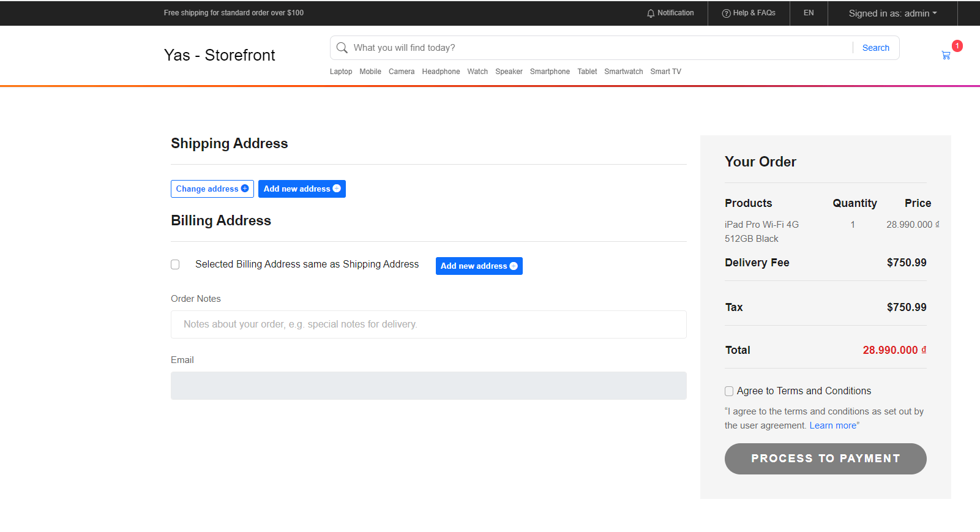Open the shopping cart icon
Image resolution: width=980 pixels, height=532 pixels.
(946, 55)
